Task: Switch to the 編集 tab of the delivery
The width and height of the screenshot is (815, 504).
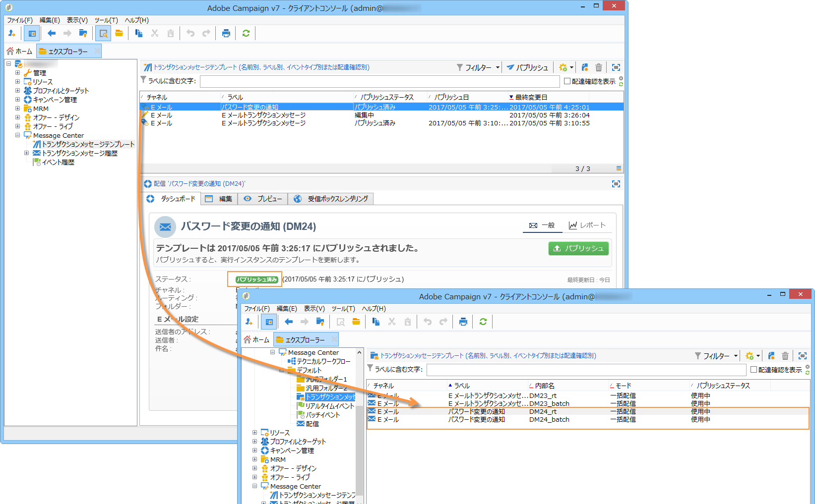Action: point(219,199)
